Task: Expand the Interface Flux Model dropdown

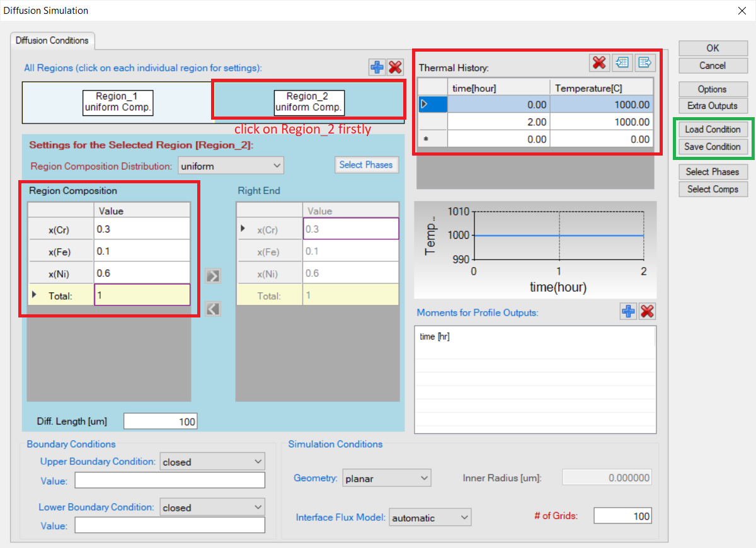Action: tap(430, 518)
